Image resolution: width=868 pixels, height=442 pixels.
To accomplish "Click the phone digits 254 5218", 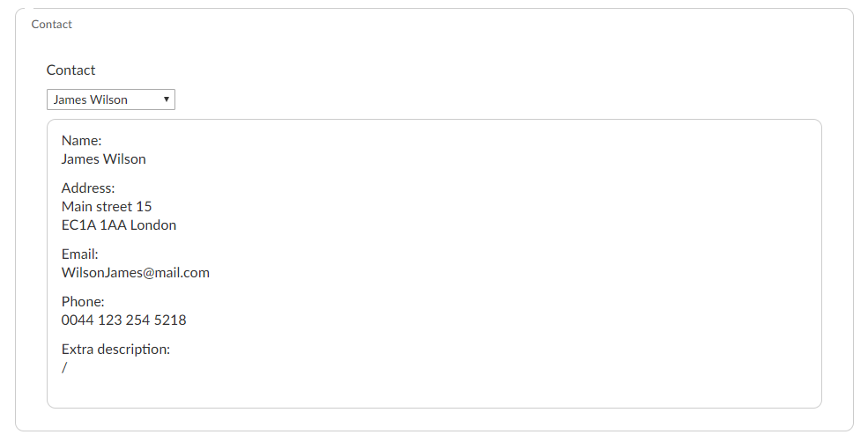I will 156,320.
